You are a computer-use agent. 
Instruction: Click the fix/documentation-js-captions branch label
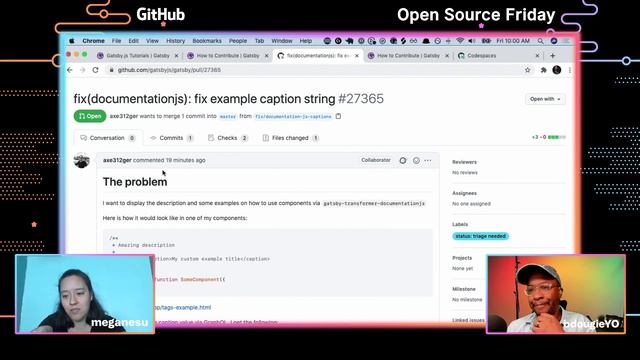293,116
